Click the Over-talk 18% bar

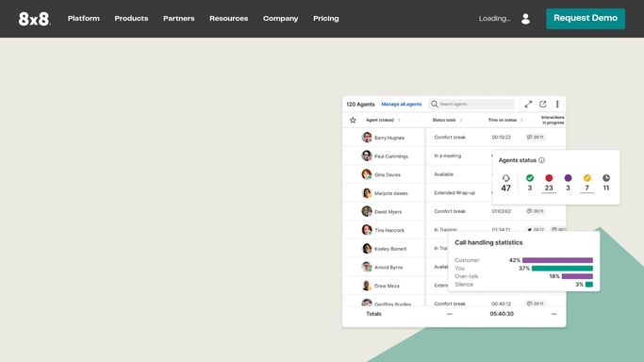tap(577, 276)
